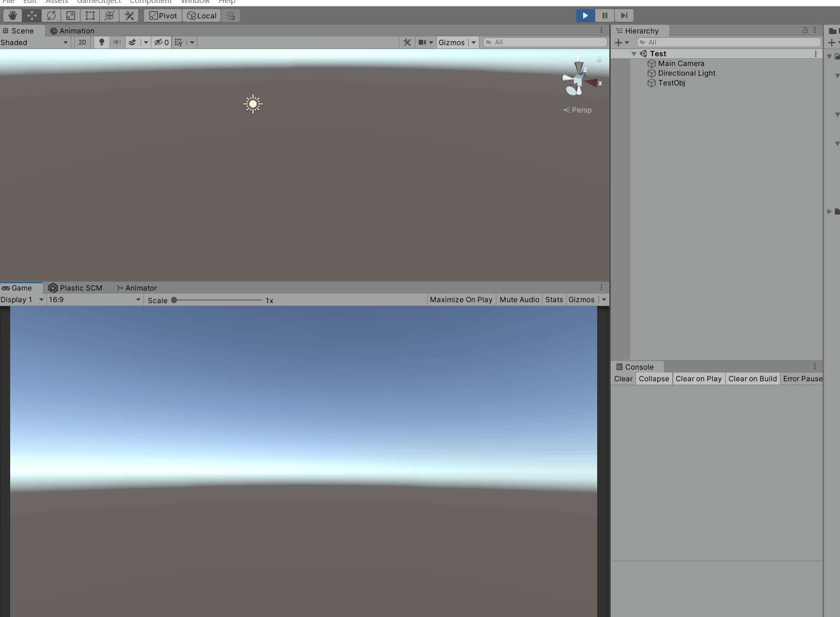
Task: Toggle Pivot handle position
Action: [x=163, y=16]
